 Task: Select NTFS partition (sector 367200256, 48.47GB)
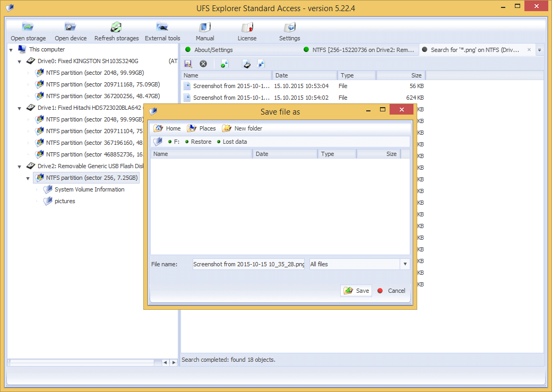tap(103, 96)
